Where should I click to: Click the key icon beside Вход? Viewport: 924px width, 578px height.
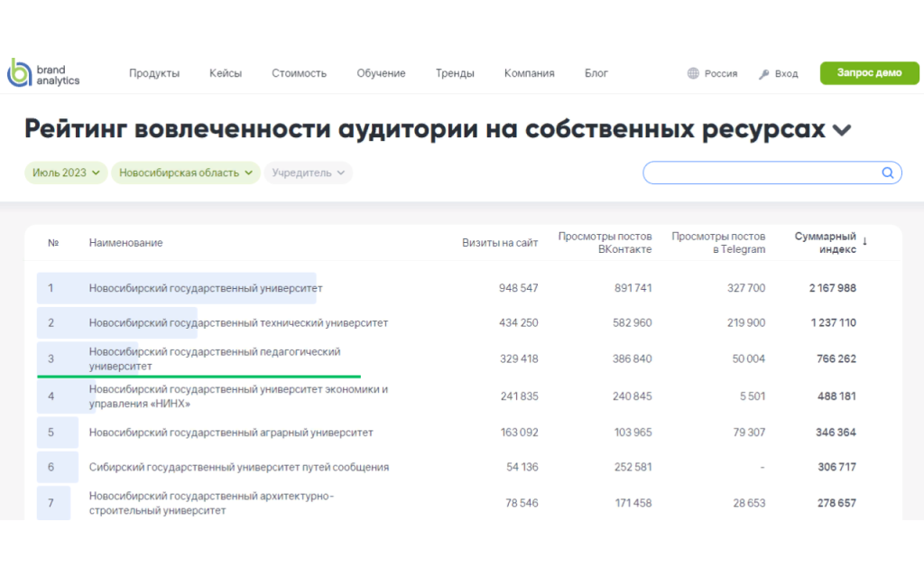(763, 74)
